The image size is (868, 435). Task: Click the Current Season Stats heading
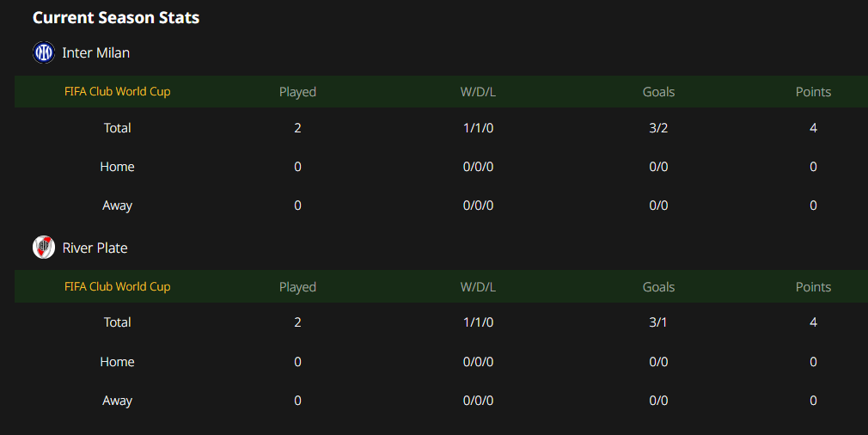116,18
